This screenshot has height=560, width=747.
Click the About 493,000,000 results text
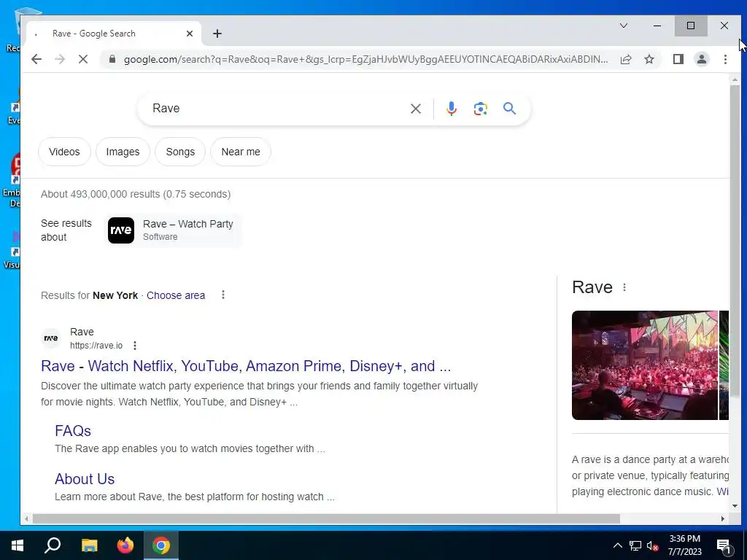click(136, 194)
